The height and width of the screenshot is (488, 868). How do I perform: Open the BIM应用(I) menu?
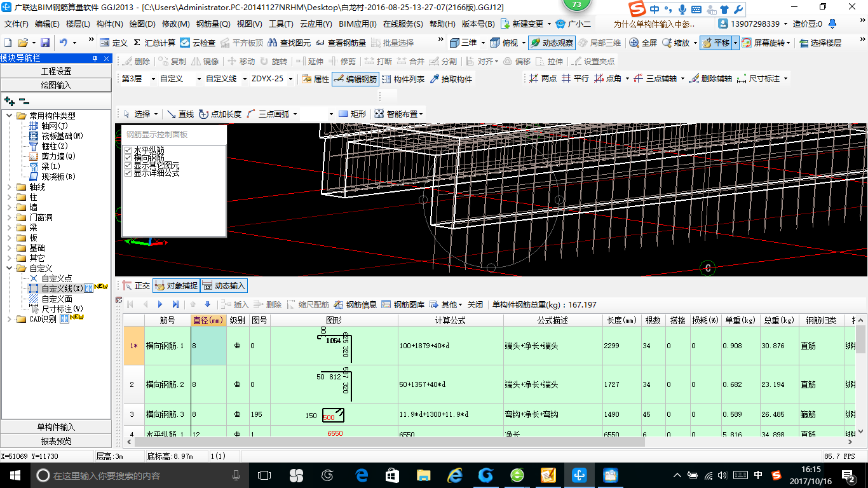[x=357, y=24]
